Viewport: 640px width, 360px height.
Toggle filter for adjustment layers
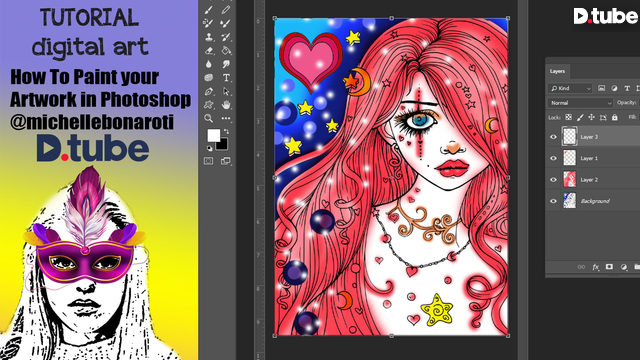pyautogui.click(x=614, y=88)
